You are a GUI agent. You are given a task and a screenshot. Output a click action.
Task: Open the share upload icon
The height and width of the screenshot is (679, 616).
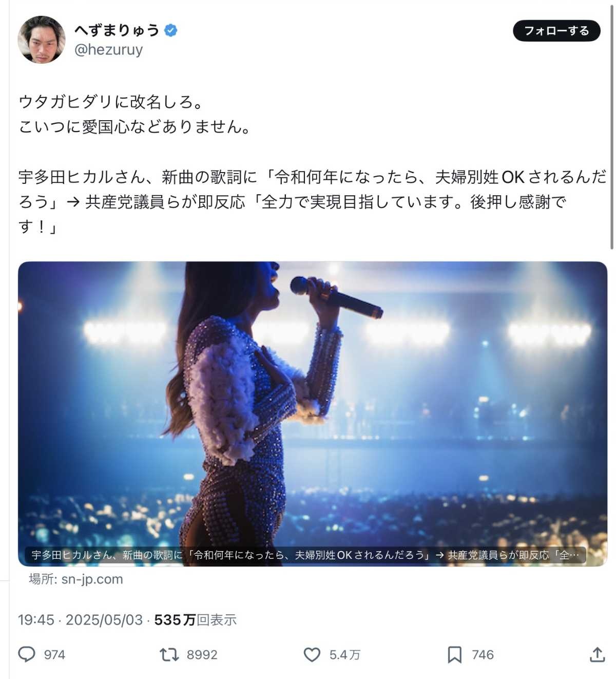coord(597,654)
